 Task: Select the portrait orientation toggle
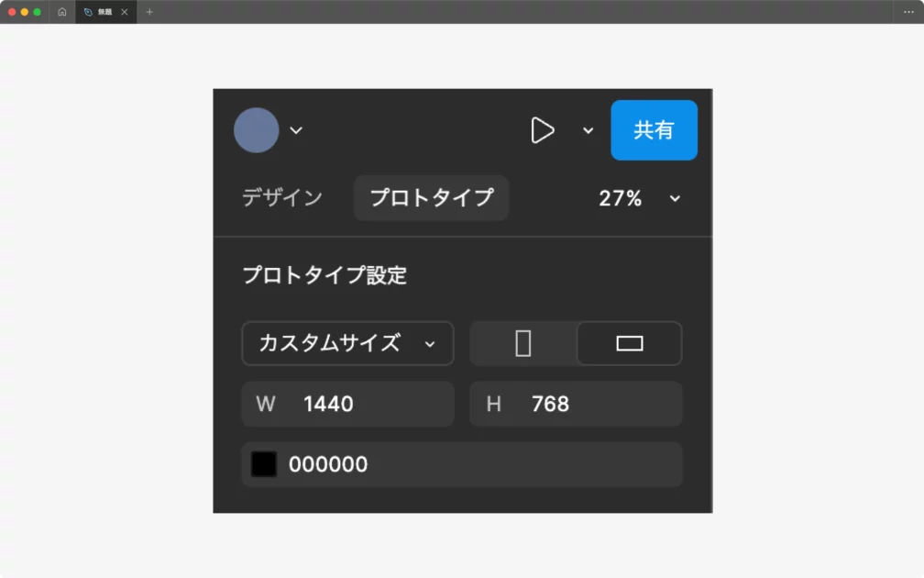coord(523,343)
